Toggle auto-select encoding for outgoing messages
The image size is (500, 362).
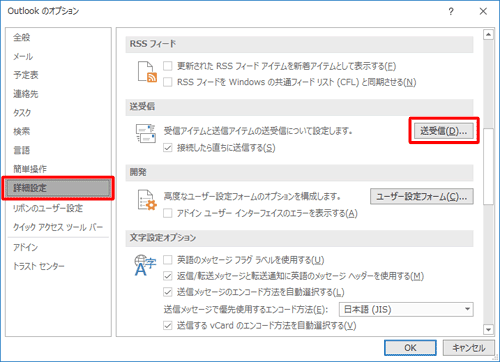coord(168,292)
